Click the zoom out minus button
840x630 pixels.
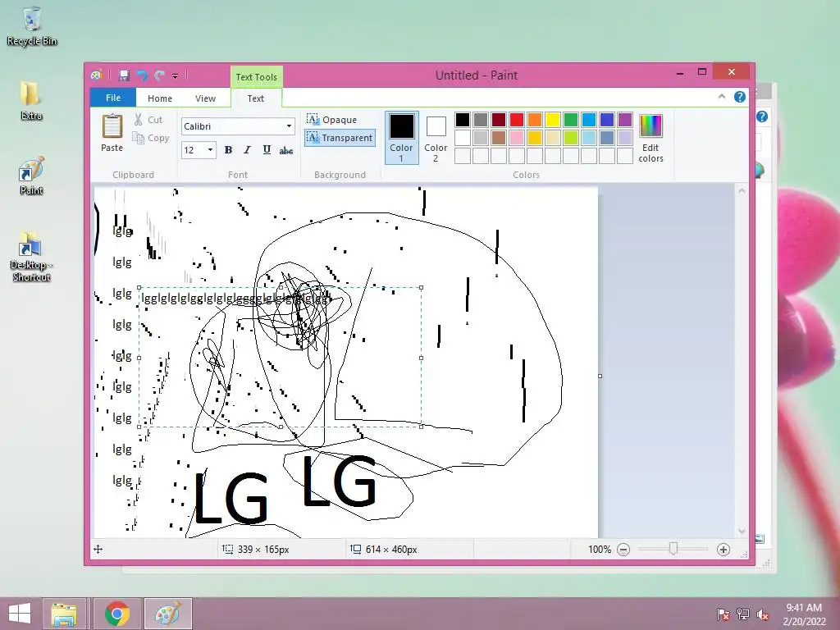[623, 550]
